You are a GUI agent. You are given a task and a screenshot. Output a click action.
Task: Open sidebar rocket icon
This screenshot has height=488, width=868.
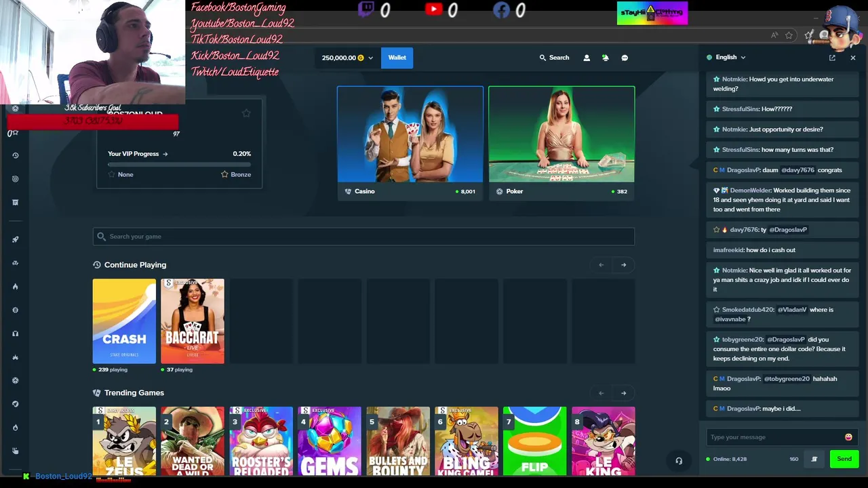pos(15,239)
